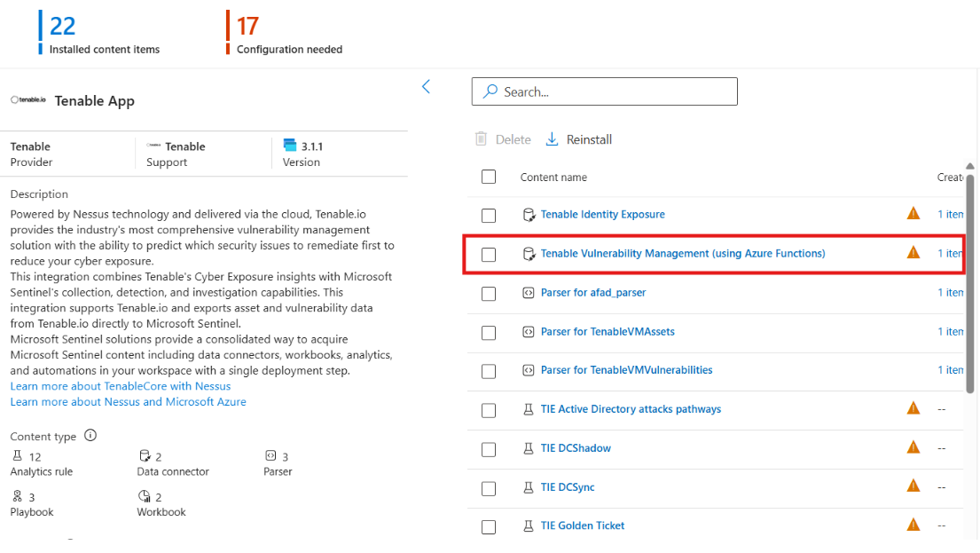Click the Content type info icon
Image resolution: width=980 pixels, height=553 pixels.
(x=90, y=436)
